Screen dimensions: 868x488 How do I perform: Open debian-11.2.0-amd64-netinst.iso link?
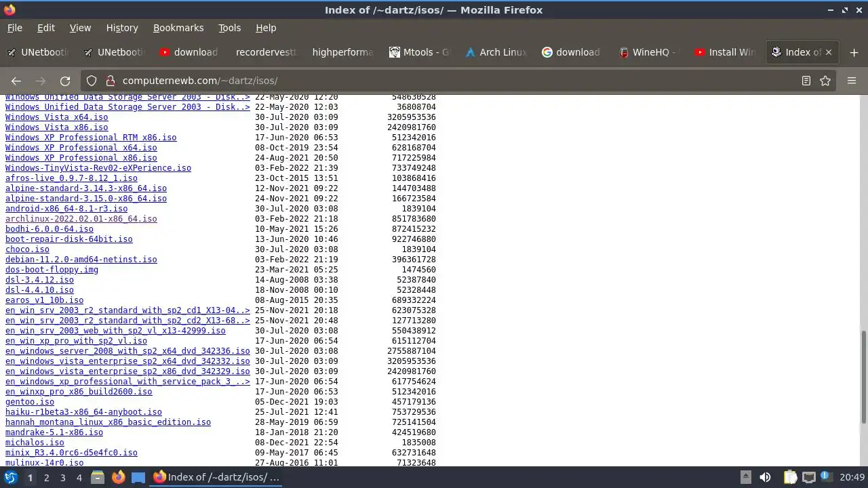(x=81, y=260)
